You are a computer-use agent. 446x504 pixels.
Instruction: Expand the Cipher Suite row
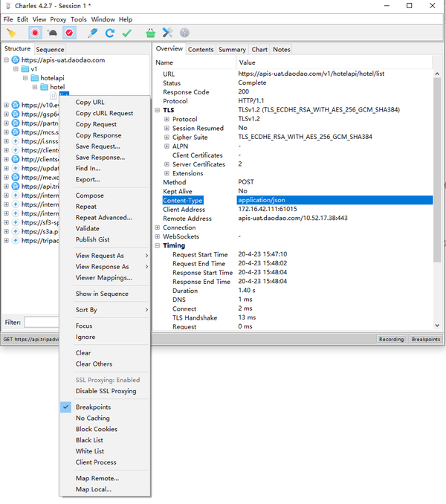click(167, 137)
